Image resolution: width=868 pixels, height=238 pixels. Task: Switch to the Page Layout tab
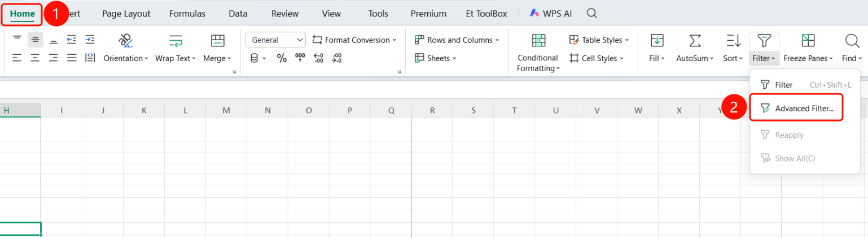pos(126,14)
